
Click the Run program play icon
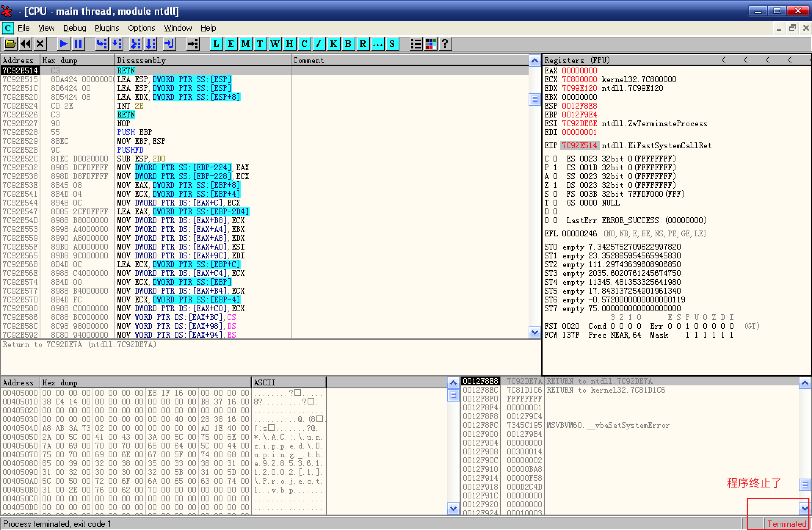63,44
